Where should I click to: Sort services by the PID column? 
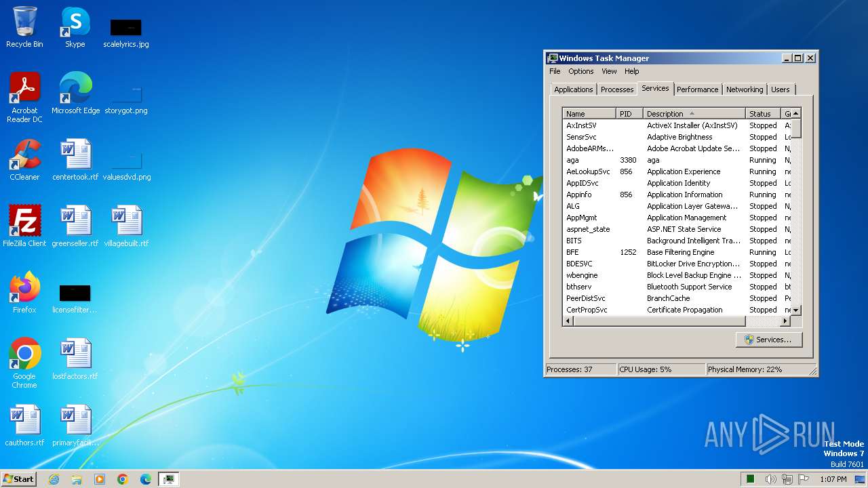point(629,114)
